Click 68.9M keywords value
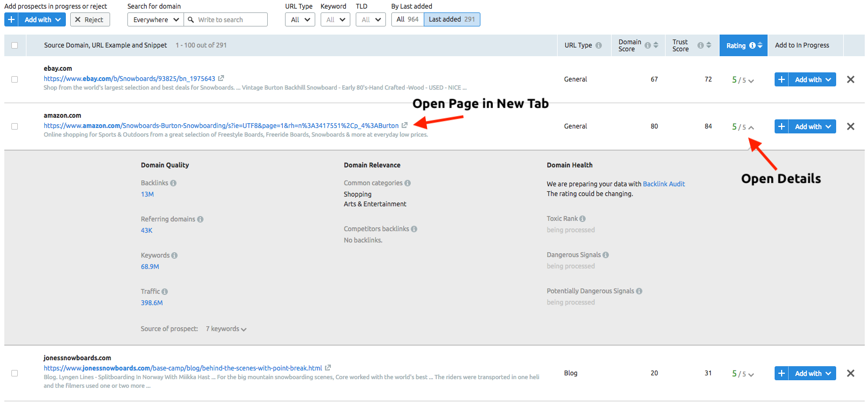Viewport: 868px width, 404px height. point(150,267)
